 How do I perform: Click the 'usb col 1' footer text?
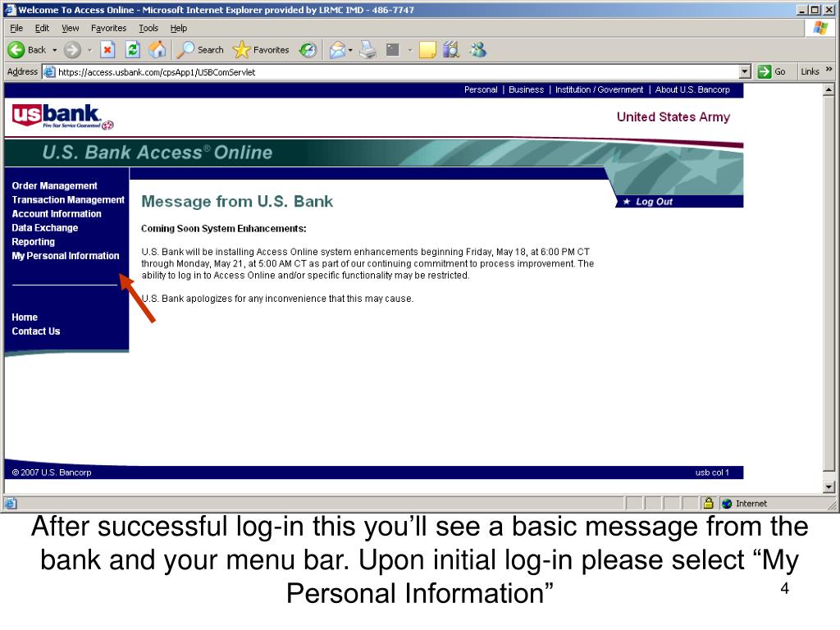point(712,472)
